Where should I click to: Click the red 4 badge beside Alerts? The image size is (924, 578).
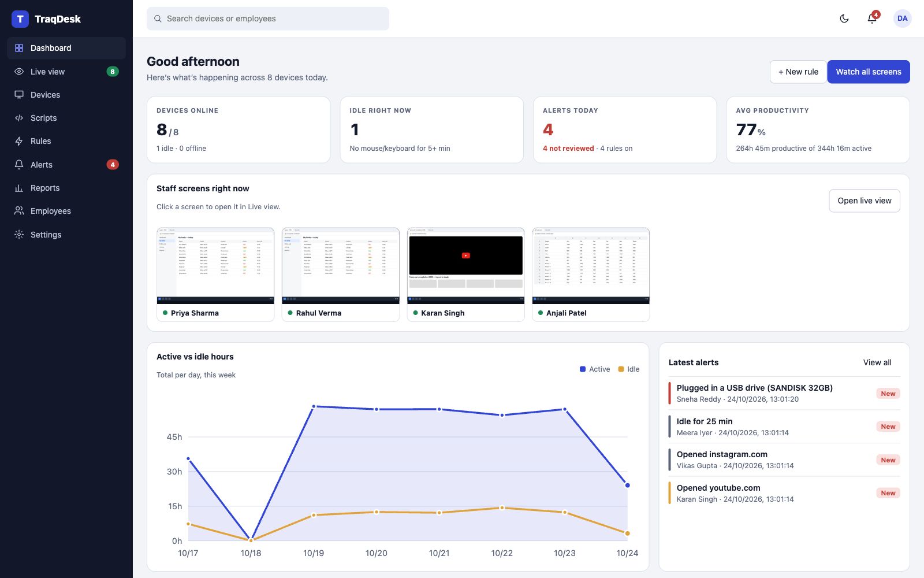[113, 165]
